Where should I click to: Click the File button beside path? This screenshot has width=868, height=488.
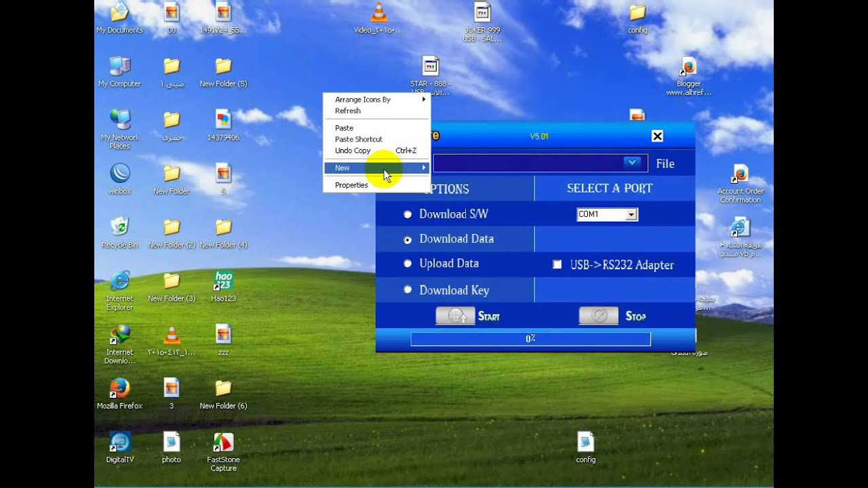click(665, 163)
